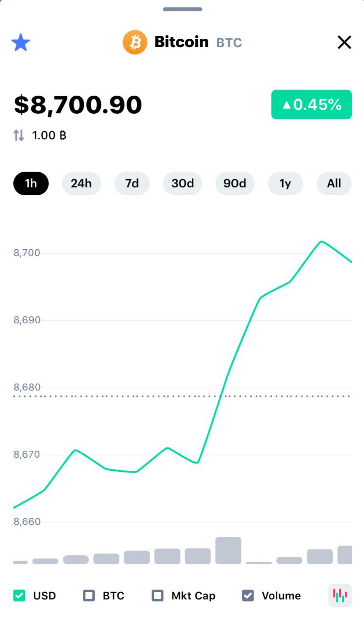Uncheck the Volume checkbox
This screenshot has width=364, height=622.
(x=248, y=596)
